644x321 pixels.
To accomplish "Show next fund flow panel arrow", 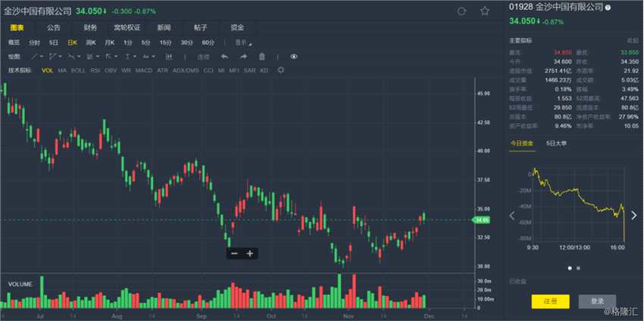I will point(633,215).
